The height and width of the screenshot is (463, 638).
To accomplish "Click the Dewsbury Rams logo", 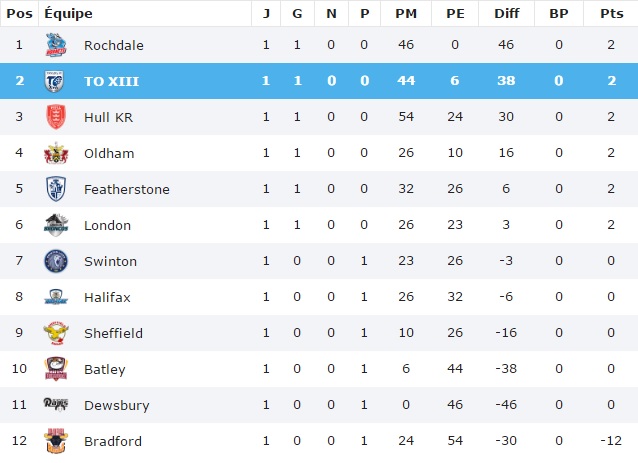I will tap(56, 405).
